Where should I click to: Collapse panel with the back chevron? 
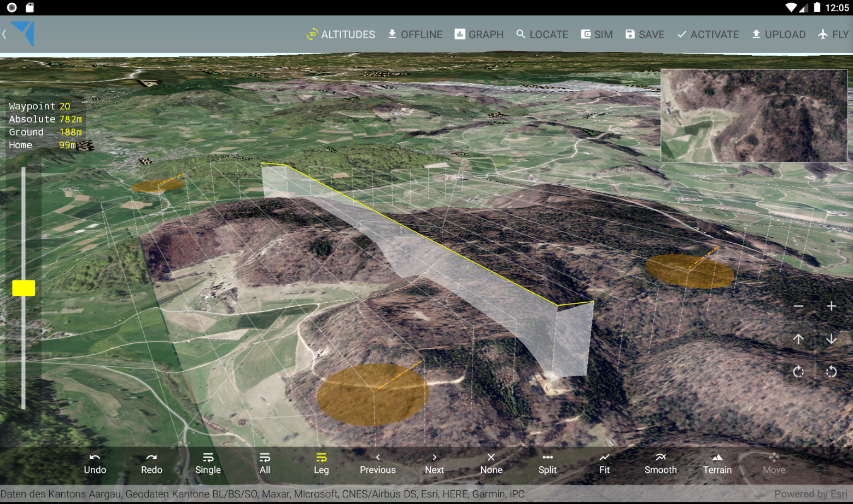click(4, 34)
